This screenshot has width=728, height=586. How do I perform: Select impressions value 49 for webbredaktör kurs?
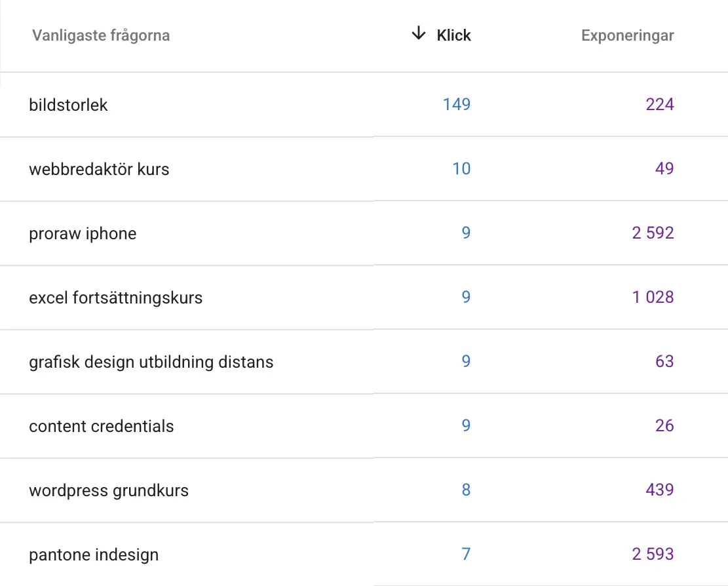point(664,168)
